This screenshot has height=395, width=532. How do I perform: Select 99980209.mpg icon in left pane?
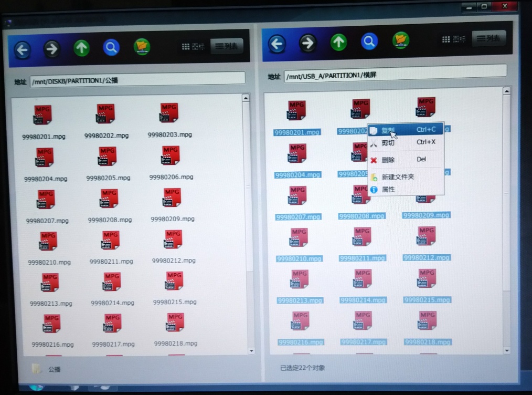pyautogui.click(x=172, y=197)
